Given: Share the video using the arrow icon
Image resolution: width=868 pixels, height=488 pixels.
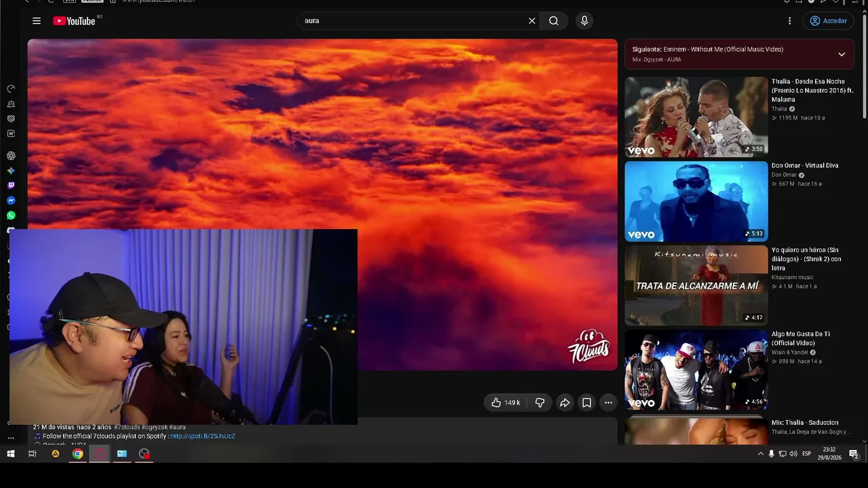Looking at the screenshot, I should click(x=564, y=403).
